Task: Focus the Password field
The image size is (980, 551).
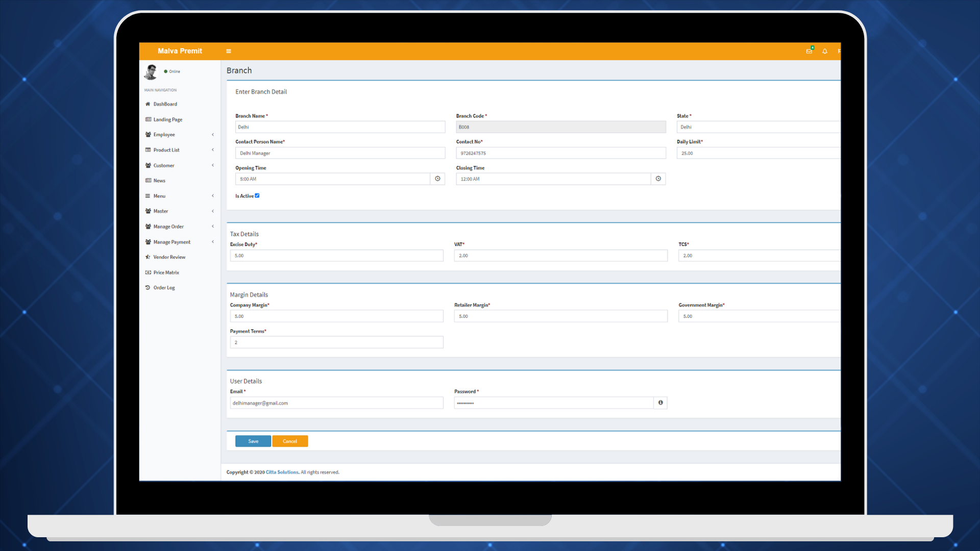Action: [554, 403]
